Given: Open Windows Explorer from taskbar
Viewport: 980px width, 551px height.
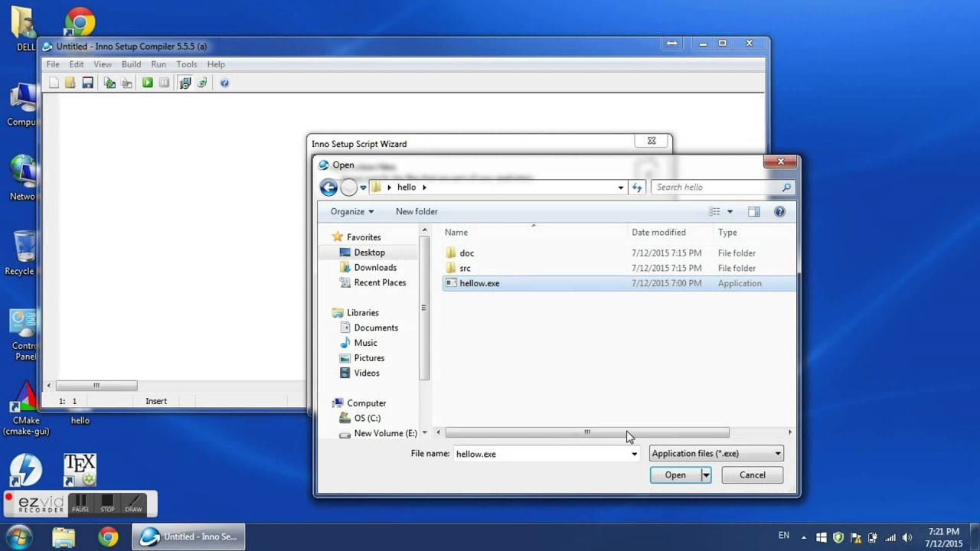Looking at the screenshot, I should pos(64,536).
